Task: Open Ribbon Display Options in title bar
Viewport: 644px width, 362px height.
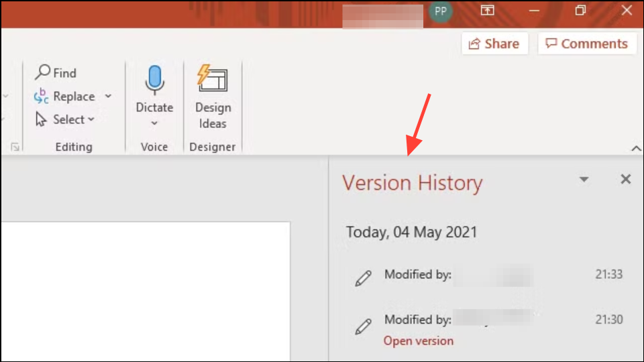Action: point(487,10)
